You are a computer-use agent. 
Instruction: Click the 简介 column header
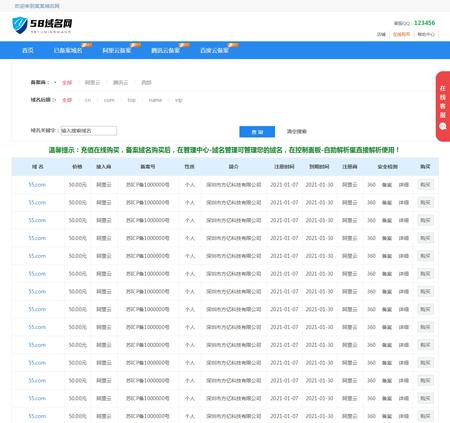[234, 166]
